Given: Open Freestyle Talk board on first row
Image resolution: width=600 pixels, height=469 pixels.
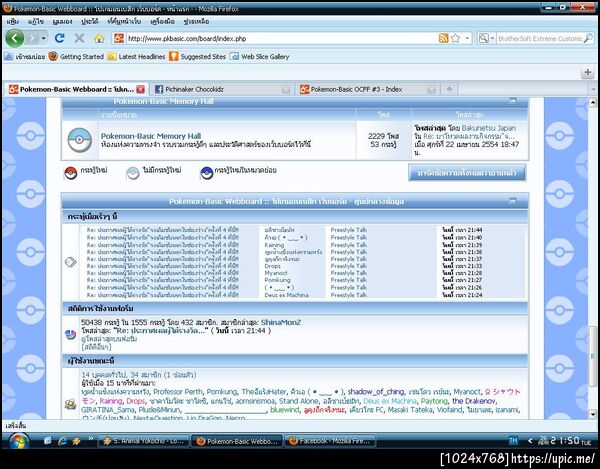Looking at the screenshot, I should [349, 230].
